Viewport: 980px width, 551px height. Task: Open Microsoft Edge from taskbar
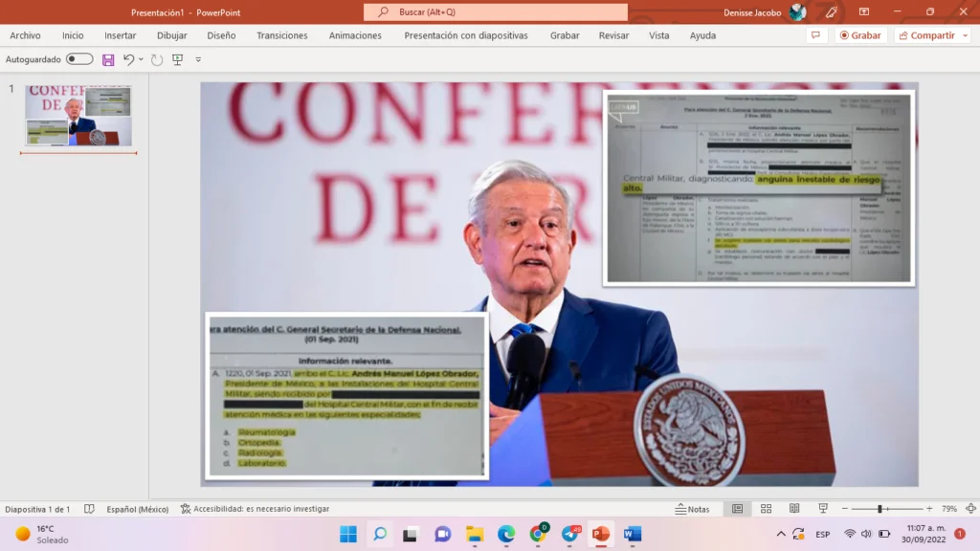click(x=506, y=534)
